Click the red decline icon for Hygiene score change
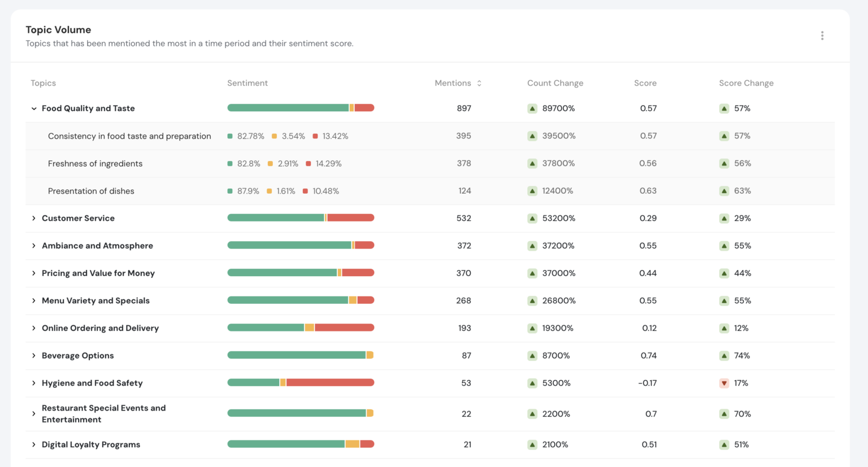 (724, 383)
